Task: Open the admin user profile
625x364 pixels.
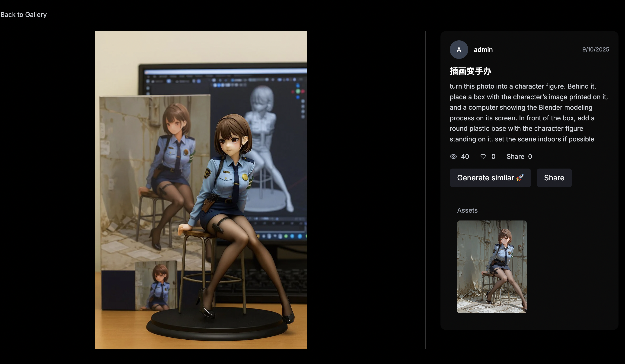Action: click(x=483, y=50)
